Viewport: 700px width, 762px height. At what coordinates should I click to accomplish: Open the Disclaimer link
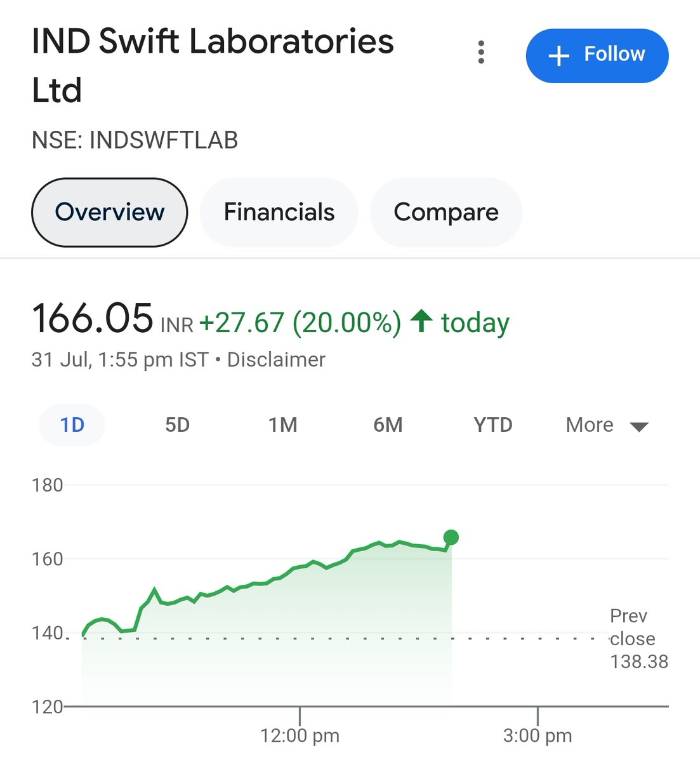[x=276, y=359]
